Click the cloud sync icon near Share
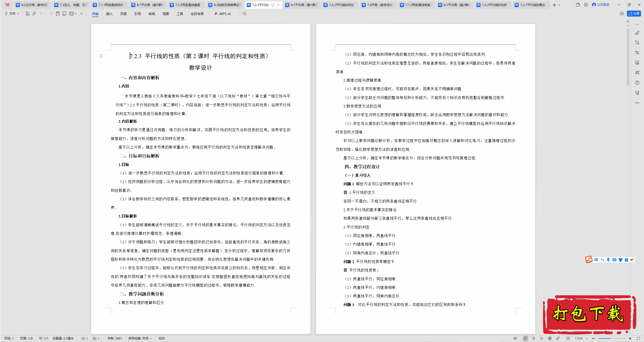This screenshot has height=342, width=644. [622, 14]
